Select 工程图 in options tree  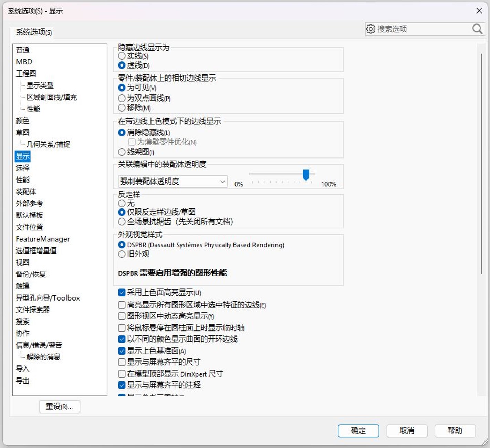[x=26, y=73]
